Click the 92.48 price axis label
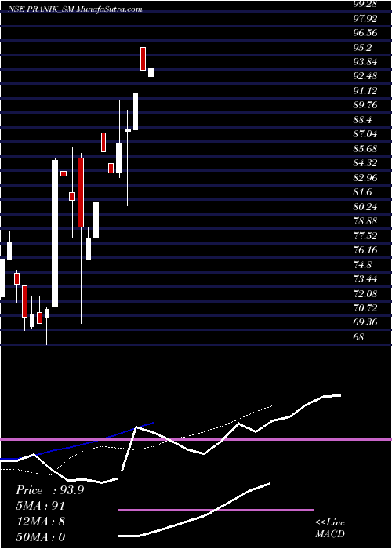The width and height of the screenshot is (392, 549). (x=365, y=76)
